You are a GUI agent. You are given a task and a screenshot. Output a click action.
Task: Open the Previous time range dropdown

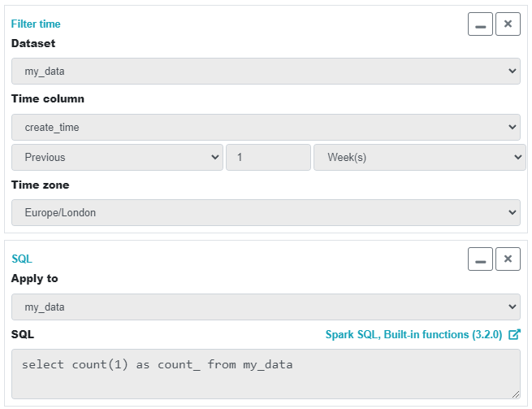[117, 157]
